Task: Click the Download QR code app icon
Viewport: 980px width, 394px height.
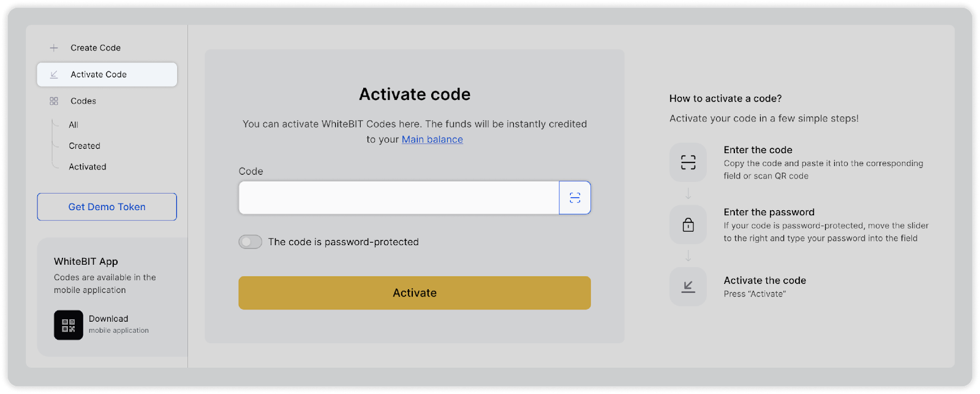Action: (69, 325)
